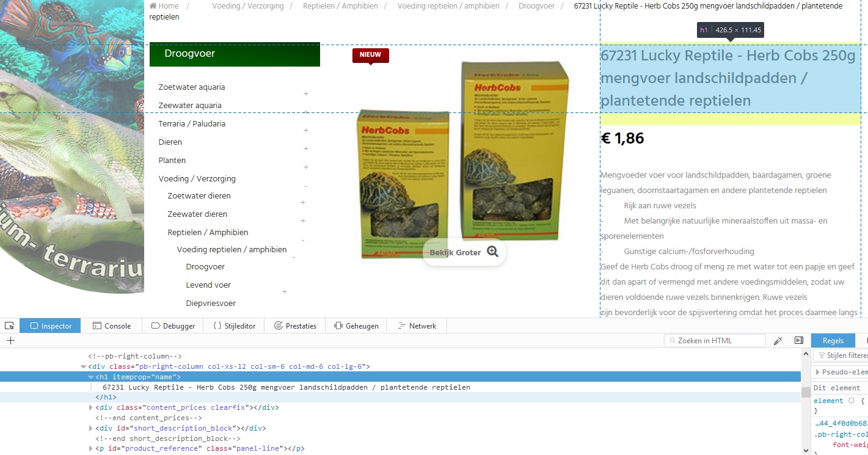Expand the Zoetwater aquaria category

306,93
